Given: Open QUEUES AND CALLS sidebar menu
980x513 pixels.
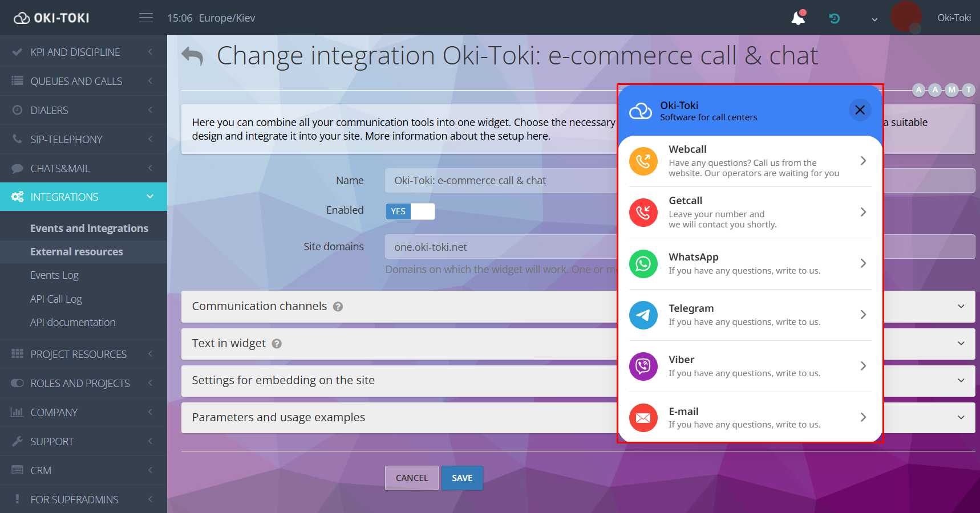Looking at the screenshot, I should 76,82.
